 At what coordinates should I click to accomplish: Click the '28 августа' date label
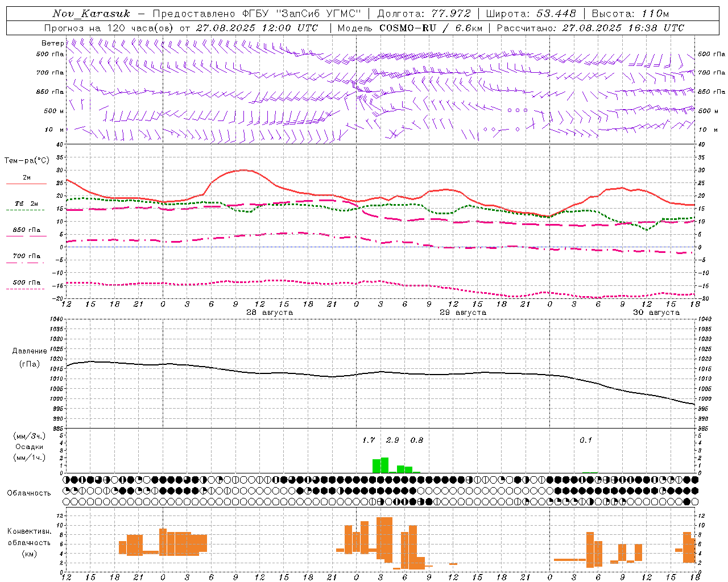coord(270,313)
